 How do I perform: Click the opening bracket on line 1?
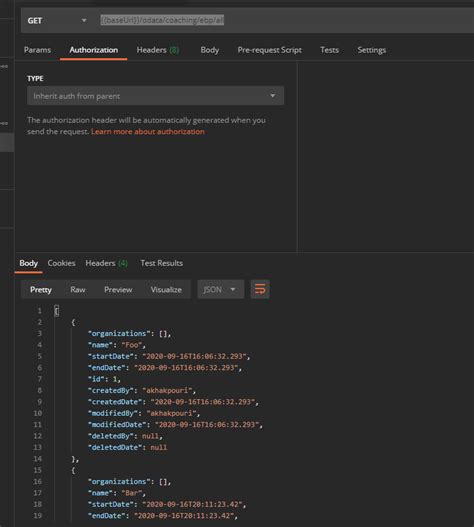pyautogui.click(x=56, y=311)
